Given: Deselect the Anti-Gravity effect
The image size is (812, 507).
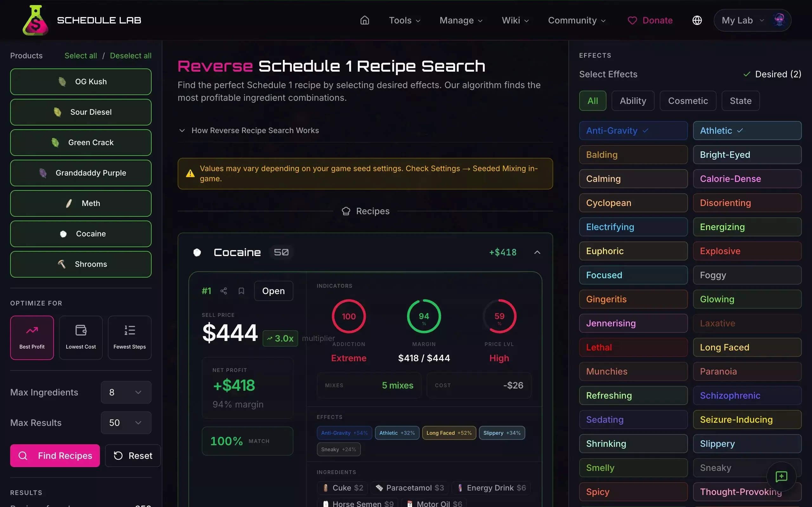Looking at the screenshot, I should 633,131.
